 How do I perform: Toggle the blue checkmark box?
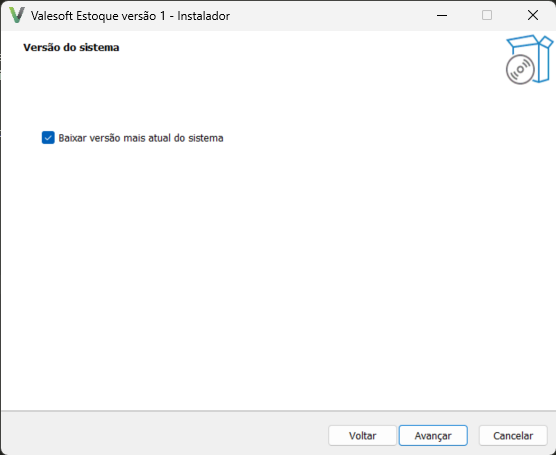(x=48, y=138)
